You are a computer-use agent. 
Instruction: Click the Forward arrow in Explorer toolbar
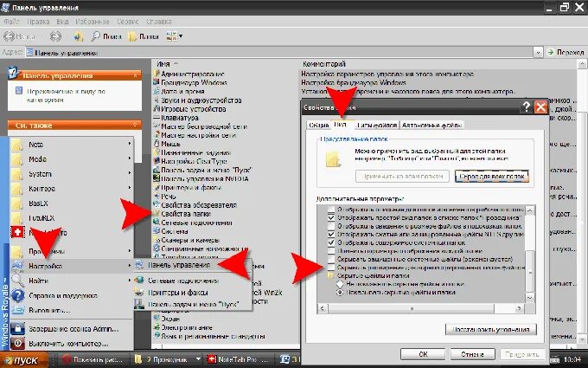pos(55,36)
